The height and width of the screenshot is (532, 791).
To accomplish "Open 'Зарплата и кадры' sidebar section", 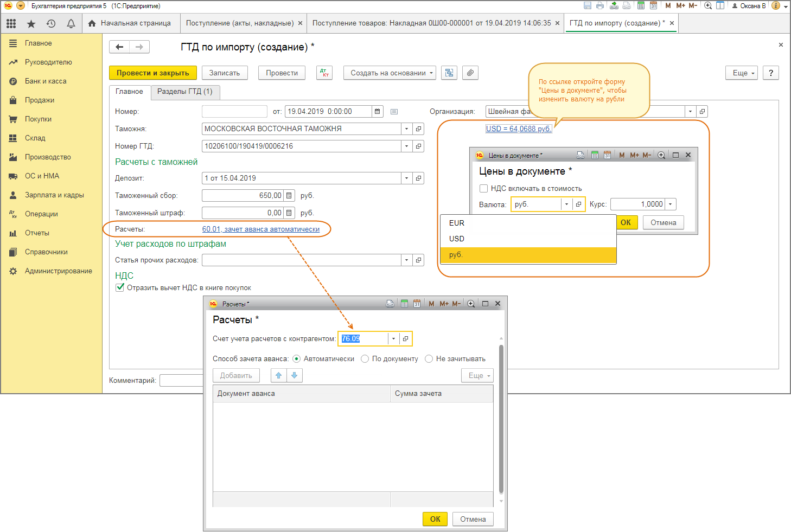I will click(54, 195).
